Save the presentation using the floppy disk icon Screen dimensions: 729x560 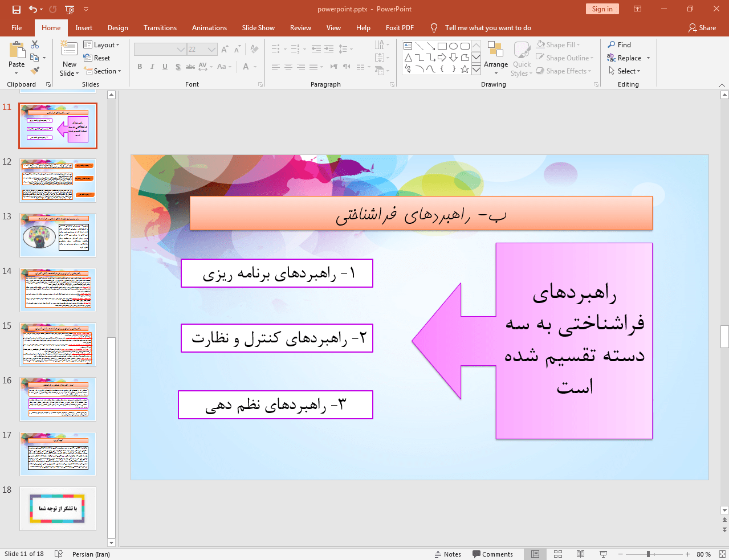(16, 9)
